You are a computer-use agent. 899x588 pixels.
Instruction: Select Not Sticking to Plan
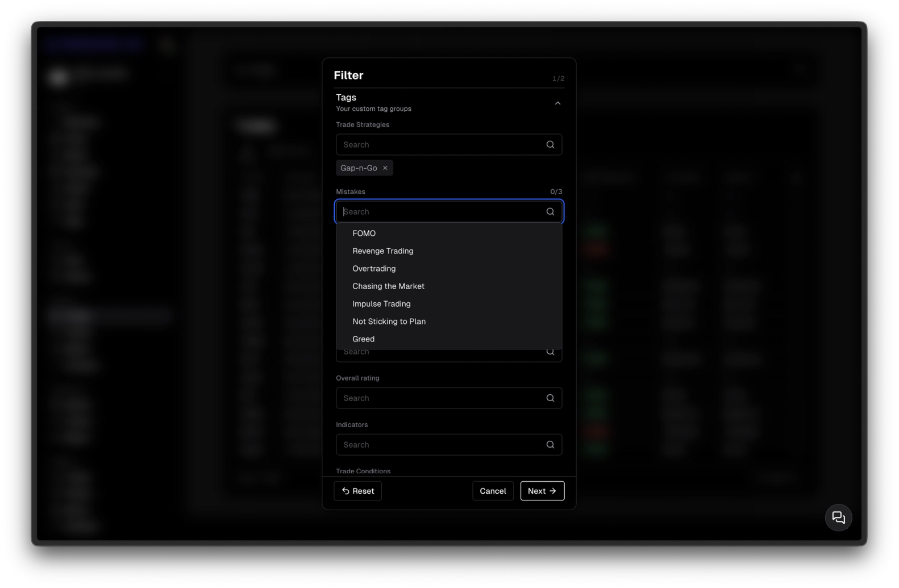(x=449, y=322)
